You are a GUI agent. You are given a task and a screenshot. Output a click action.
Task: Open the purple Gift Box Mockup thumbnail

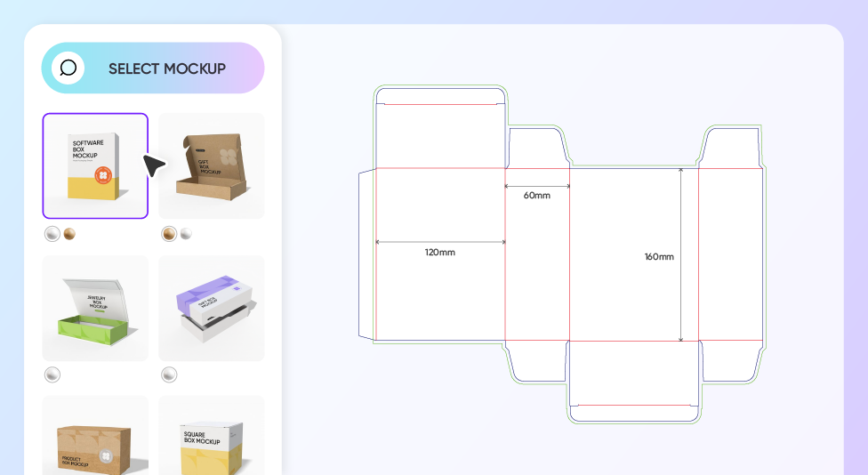point(211,308)
